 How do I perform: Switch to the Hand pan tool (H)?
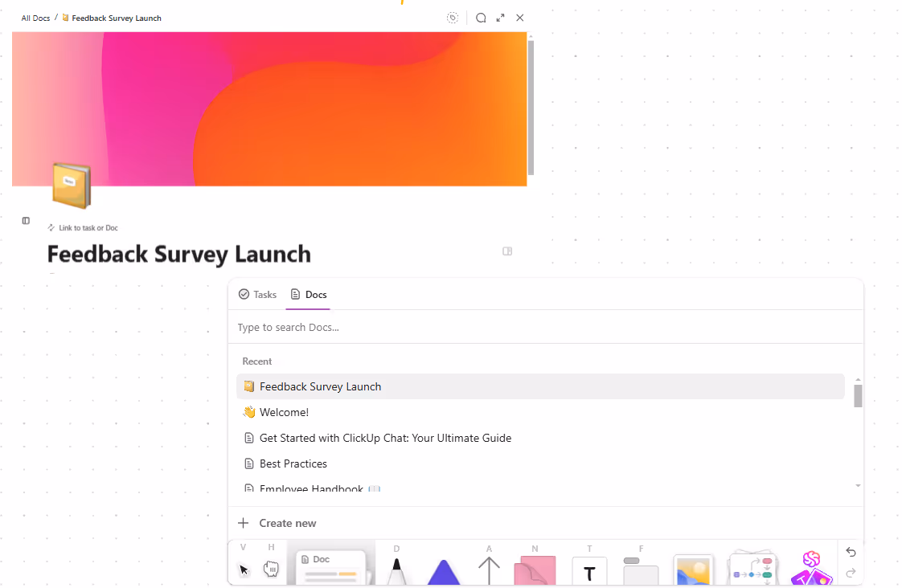[271, 570]
